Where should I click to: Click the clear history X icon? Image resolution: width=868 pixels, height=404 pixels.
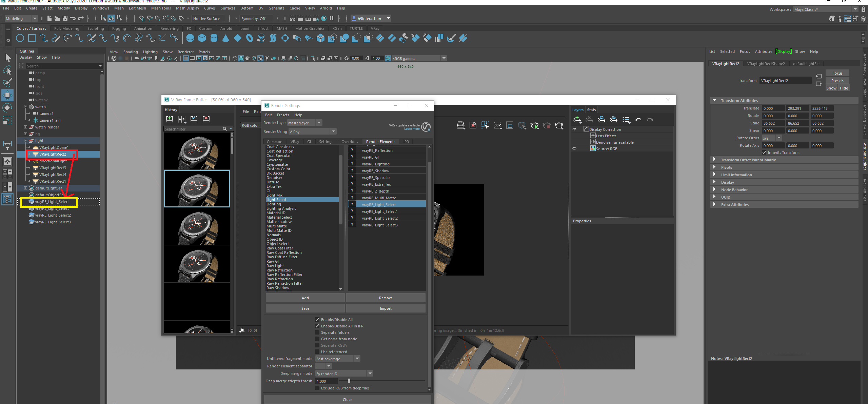206,119
